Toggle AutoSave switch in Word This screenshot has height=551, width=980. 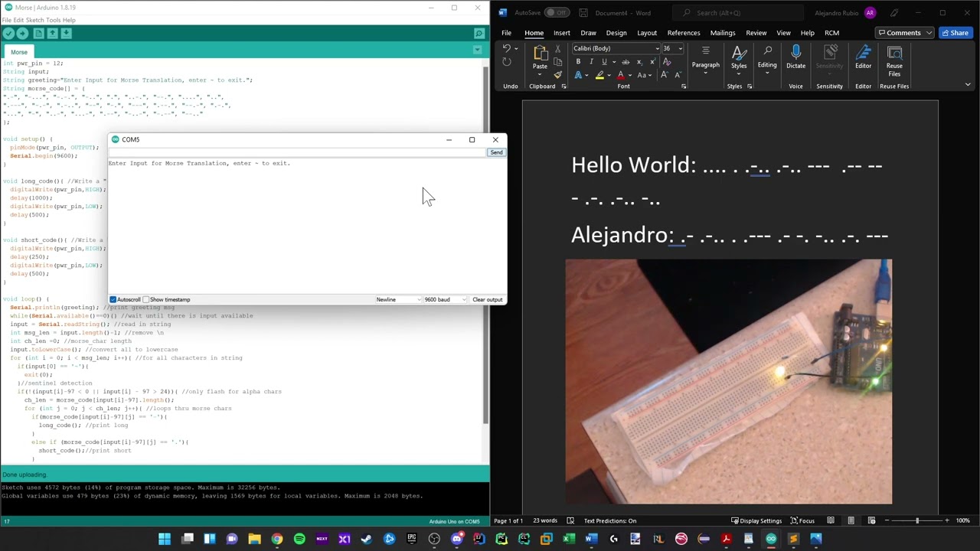tap(557, 13)
